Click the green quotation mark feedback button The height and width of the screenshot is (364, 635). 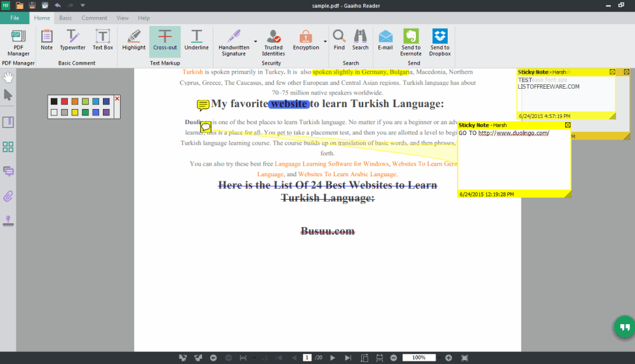(x=624, y=327)
